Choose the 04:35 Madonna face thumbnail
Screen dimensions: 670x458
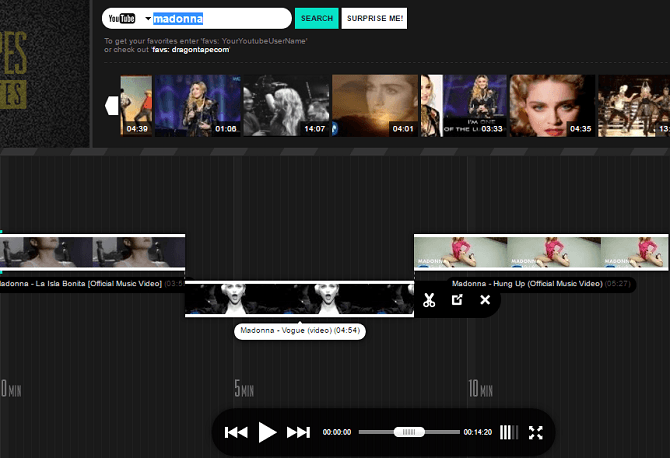click(x=552, y=106)
